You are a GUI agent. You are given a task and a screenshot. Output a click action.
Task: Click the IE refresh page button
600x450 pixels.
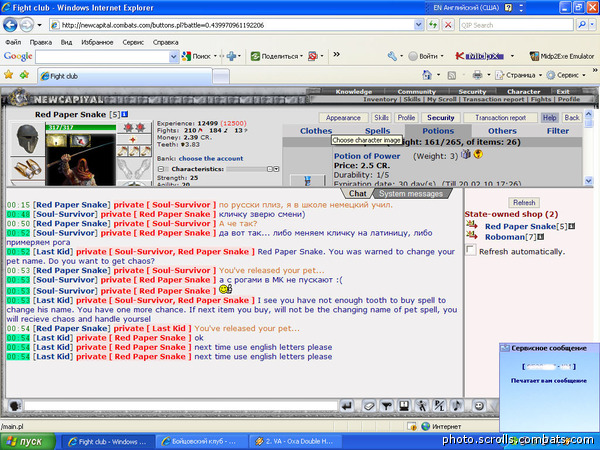[433, 25]
